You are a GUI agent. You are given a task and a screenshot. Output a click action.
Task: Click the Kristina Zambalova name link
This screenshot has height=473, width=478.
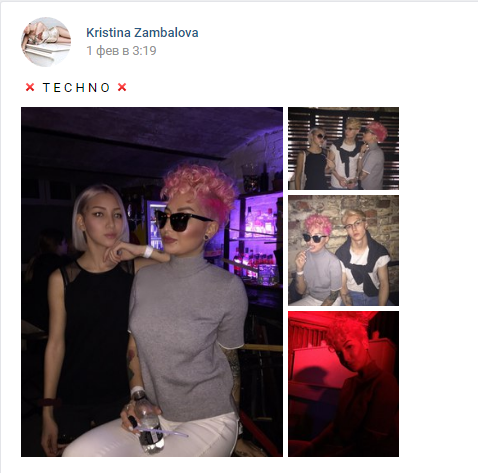tap(142, 33)
